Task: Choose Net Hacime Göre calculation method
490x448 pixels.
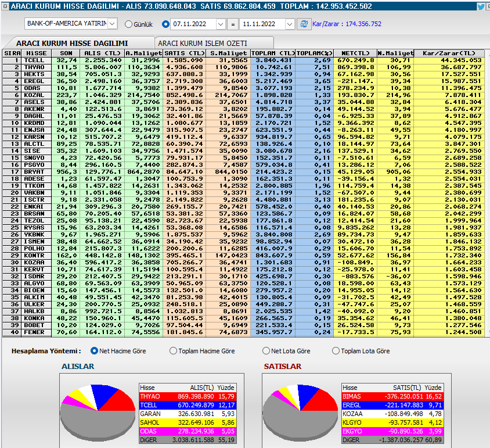Action: coord(94,351)
